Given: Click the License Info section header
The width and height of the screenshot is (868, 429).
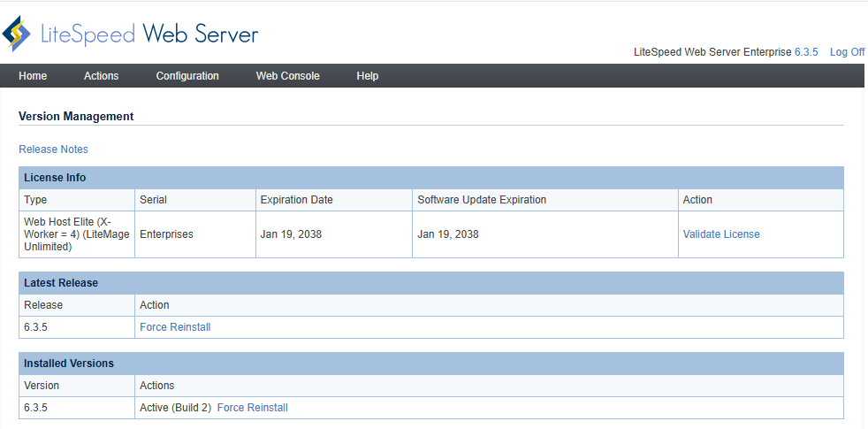Looking at the screenshot, I should click(x=431, y=178).
